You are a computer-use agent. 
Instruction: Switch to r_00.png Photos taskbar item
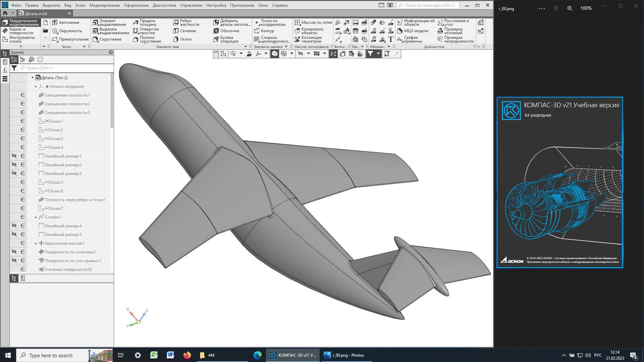pyautogui.click(x=347, y=355)
